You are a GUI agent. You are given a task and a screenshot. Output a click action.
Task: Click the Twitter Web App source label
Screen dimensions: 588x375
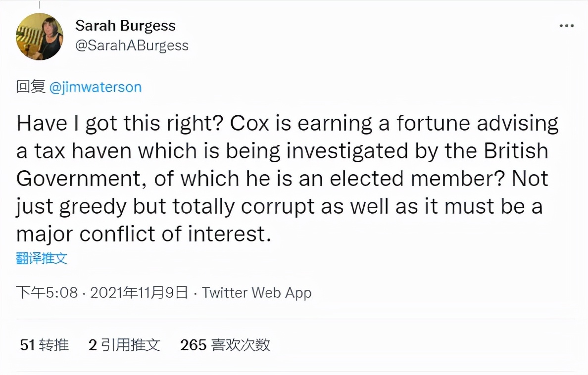(256, 292)
